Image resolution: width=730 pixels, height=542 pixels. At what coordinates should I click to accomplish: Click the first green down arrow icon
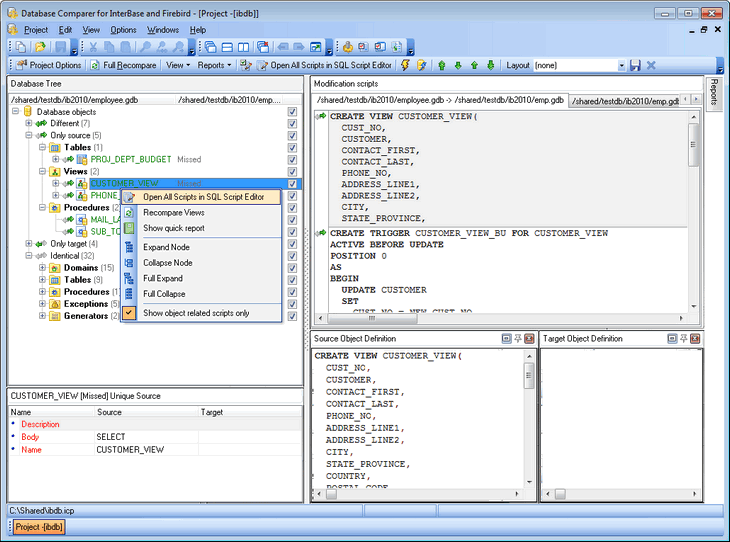click(x=458, y=65)
